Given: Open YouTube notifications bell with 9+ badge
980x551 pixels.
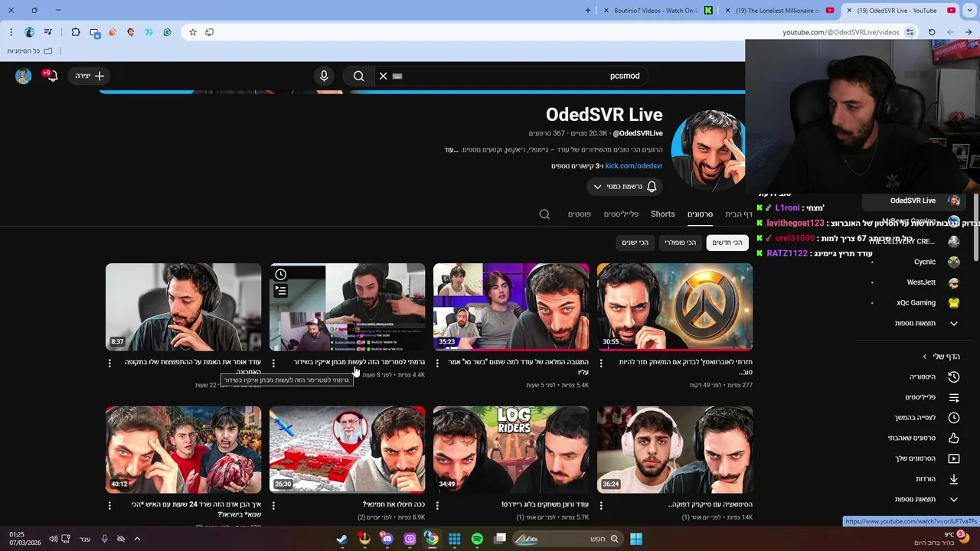Looking at the screenshot, I should point(51,75).
